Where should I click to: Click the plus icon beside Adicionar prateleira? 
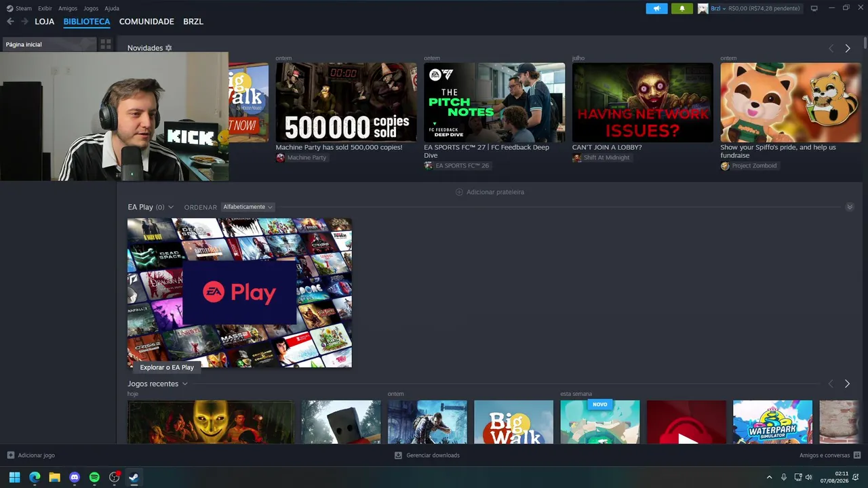coord(459,192)
